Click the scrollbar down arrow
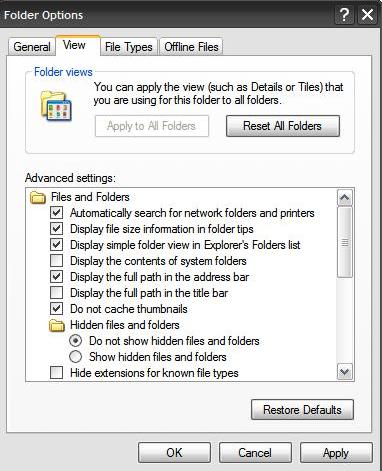The width and height of the screenshot is (382, 471). (x=344, y=371)
